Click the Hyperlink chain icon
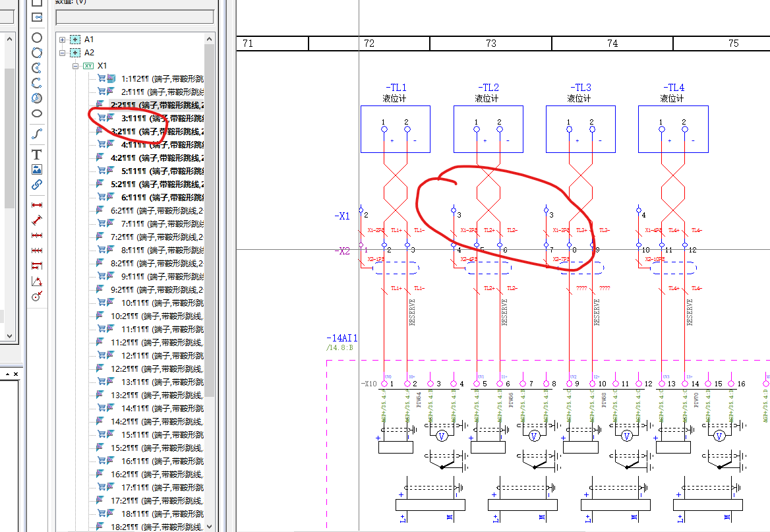 37,185
